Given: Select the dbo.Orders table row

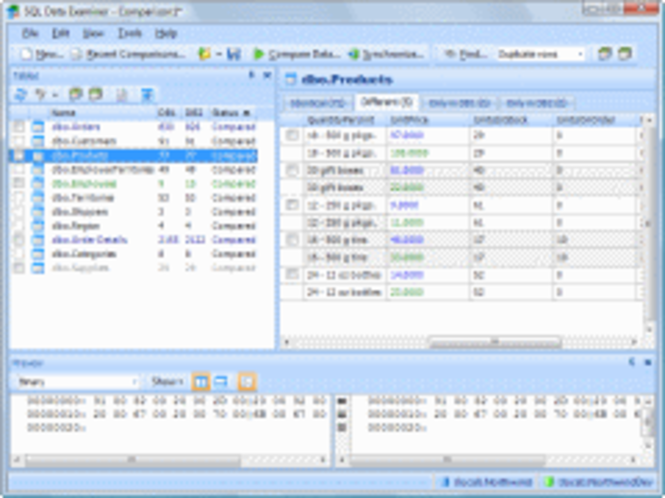Looking at the screenshot, I should [134, 127].
